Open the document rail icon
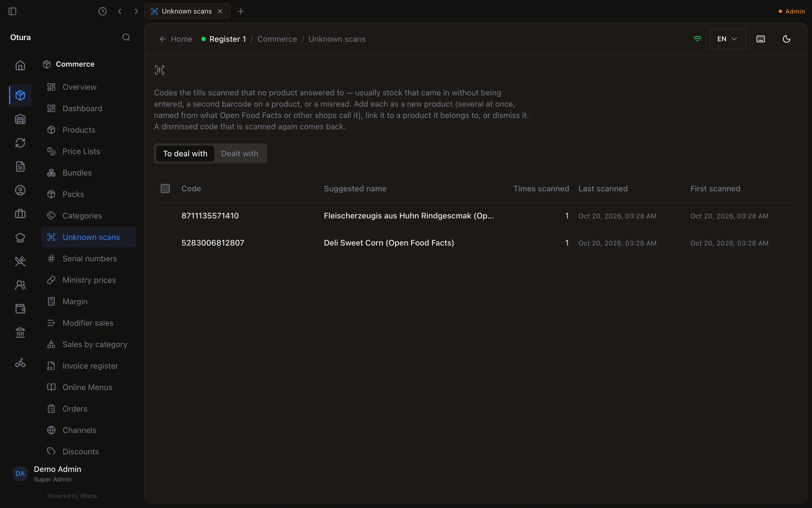The height and width of the screenshot is (508, 812). click(21, 167)
